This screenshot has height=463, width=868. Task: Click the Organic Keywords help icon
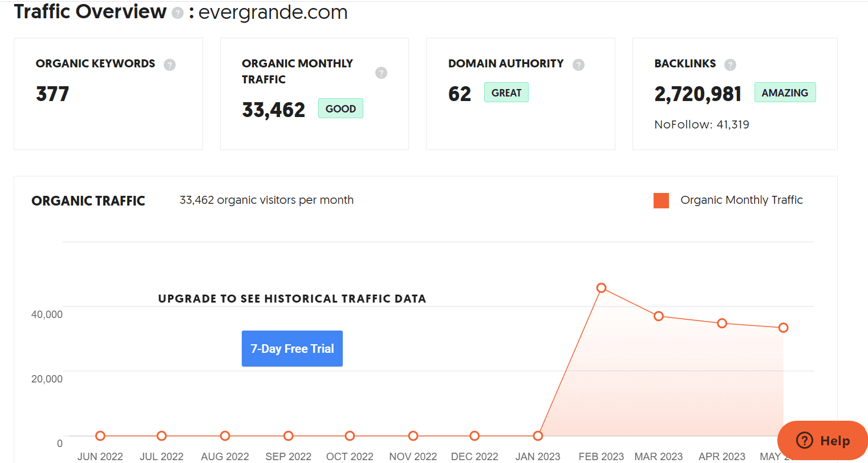[169, 65]
